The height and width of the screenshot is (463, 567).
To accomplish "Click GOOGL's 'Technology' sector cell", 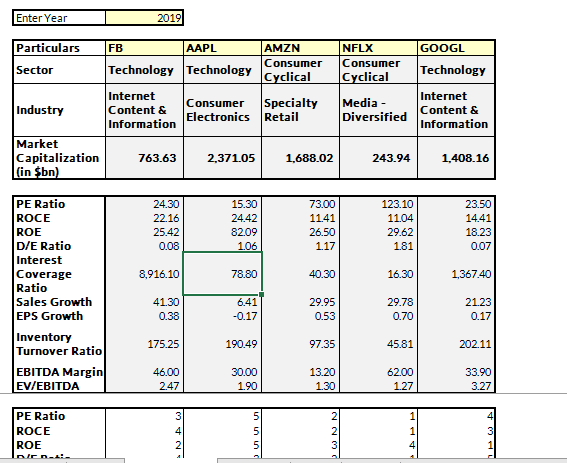I will [x=456, y=70].
